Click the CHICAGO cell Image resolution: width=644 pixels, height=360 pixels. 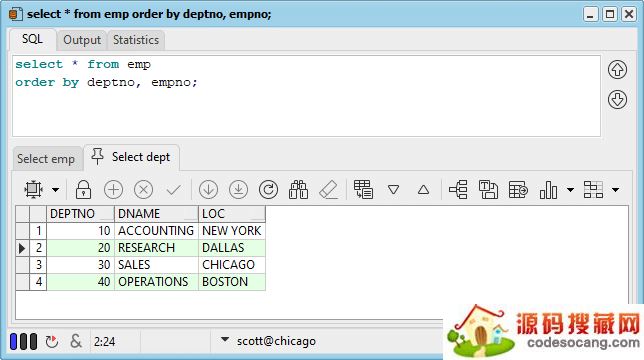[232, 265]
